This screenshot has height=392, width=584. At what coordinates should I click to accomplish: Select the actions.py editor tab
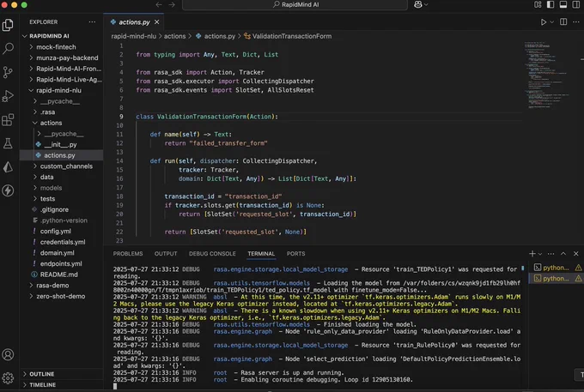(x=134, y=22)
